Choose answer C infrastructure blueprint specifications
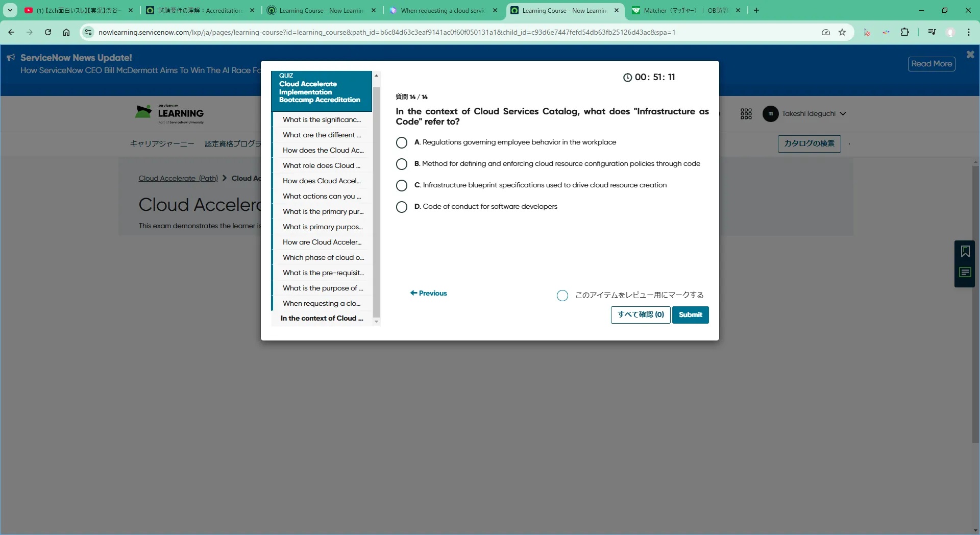 point(402,185)
